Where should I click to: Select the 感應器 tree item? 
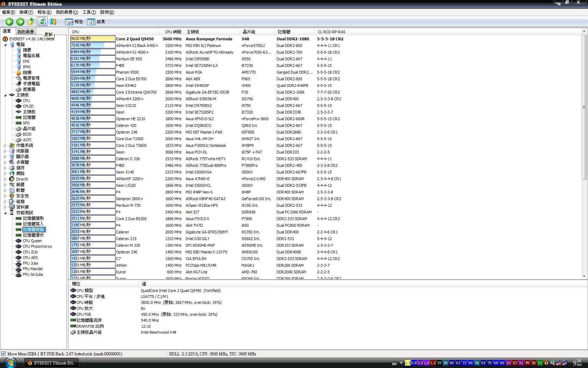29,89
